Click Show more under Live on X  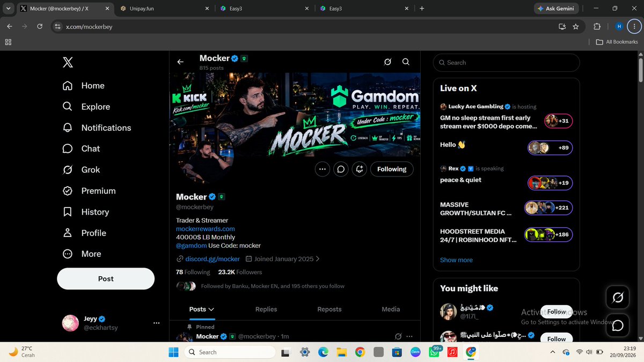(456, 260)
